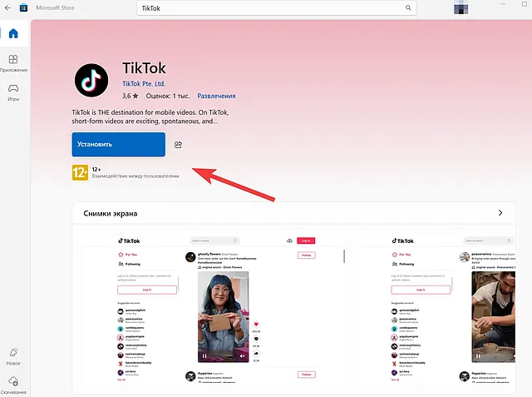Open the Новое (What's new) sidebar item
This screenshot has width=532, height=397.
(13, 356)
